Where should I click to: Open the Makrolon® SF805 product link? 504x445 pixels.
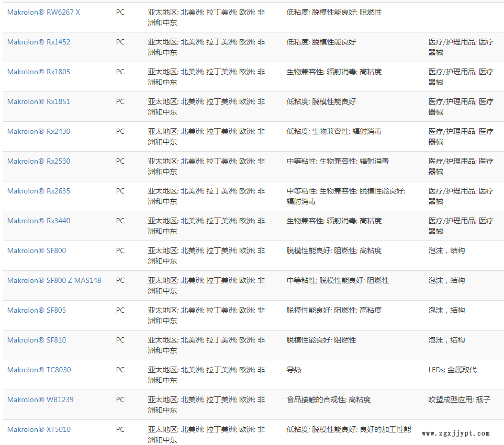[x=37, y=310]
